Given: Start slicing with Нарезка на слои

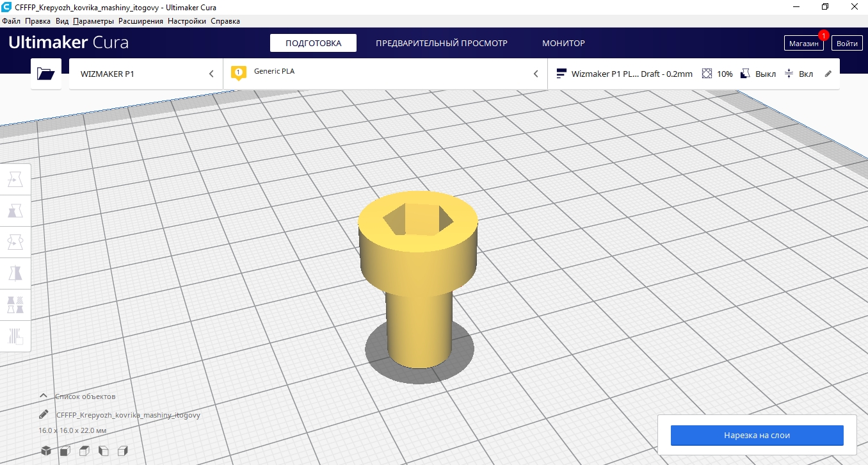Looking at the screenshot, I should (757, 435).
